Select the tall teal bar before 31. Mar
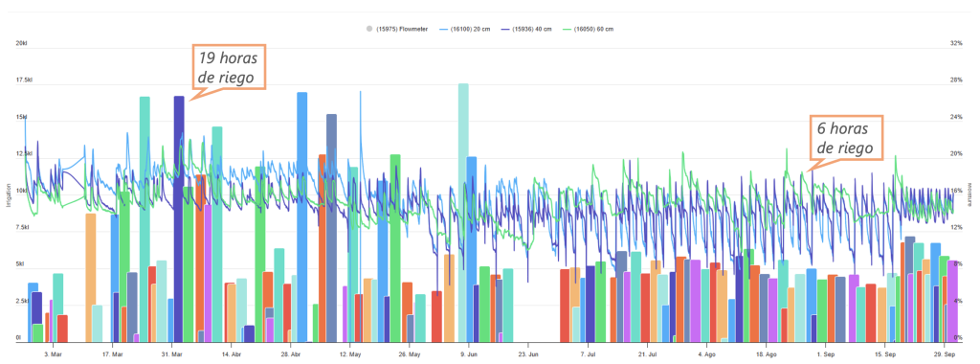This screenshot has width=980, height=364. pos(145,219)
